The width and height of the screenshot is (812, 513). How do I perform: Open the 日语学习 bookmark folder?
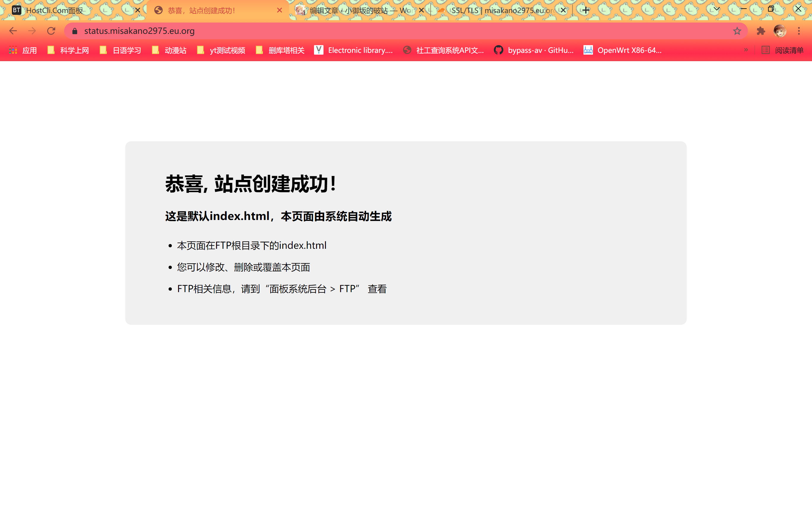click(x=120, y=50)
